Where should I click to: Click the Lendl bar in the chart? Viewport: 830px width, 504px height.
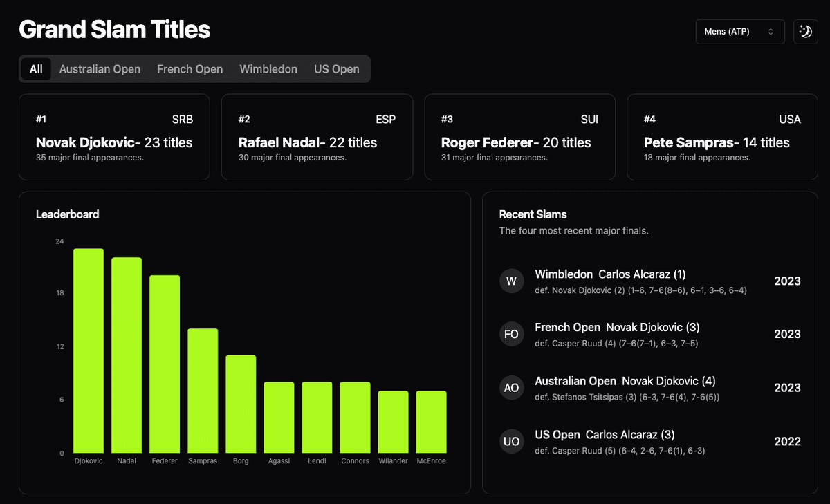(x=317, y=418)
